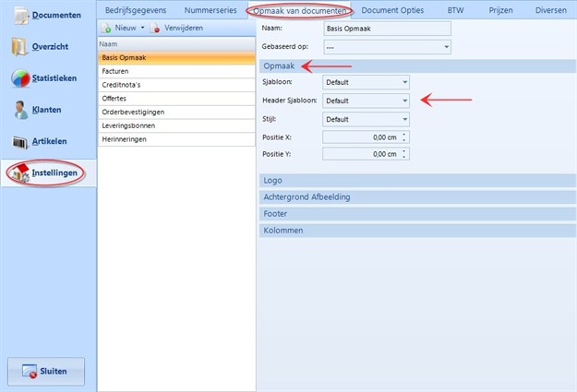
Task: Select Offertes in the list
Action: [x=176, y=99]
